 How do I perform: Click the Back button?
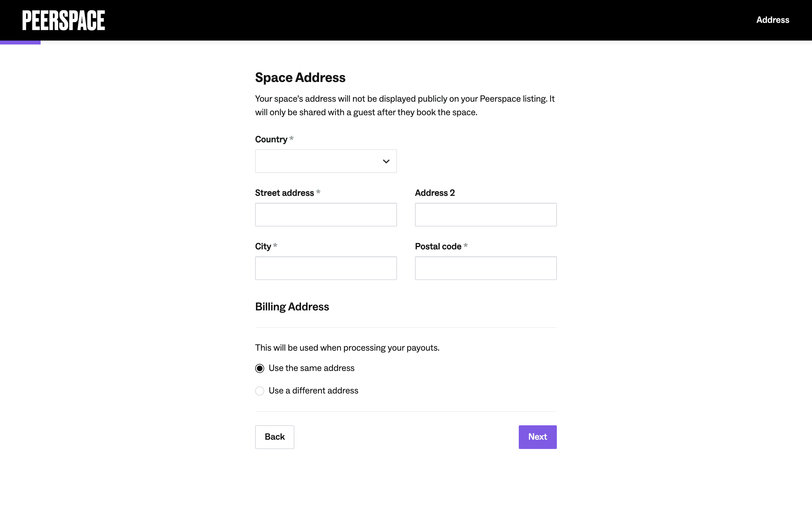pyautogui.click(x=274, y=437)
